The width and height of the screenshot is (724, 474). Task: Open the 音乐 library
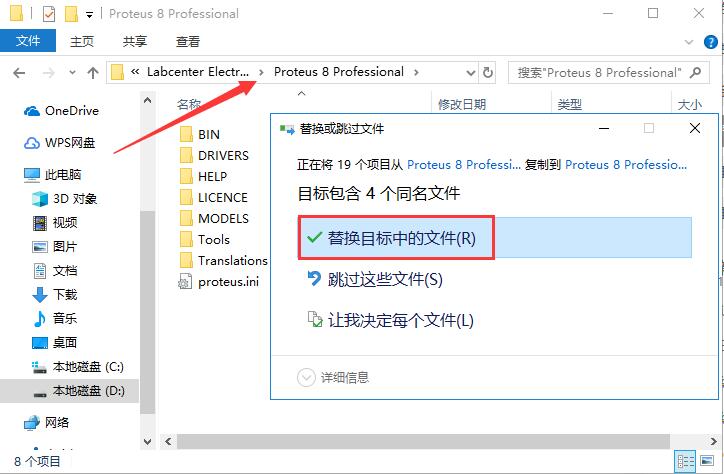point(55,318)
